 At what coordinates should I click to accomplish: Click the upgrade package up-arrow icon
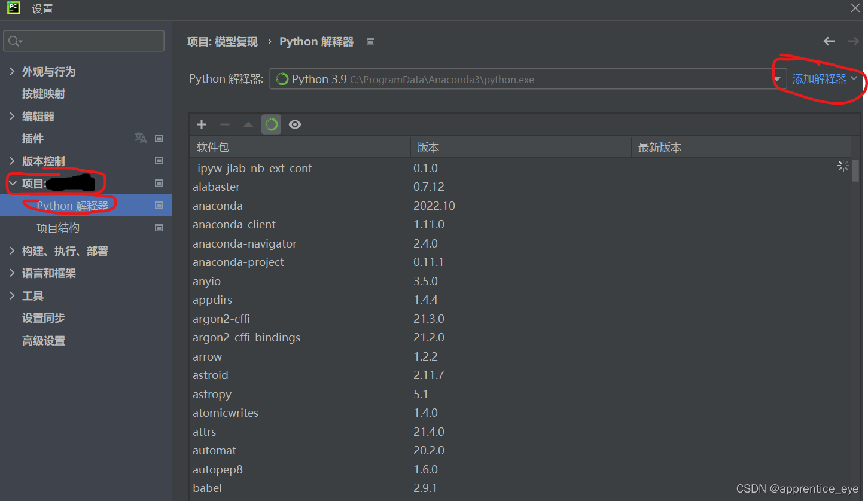tap(248, 124)
